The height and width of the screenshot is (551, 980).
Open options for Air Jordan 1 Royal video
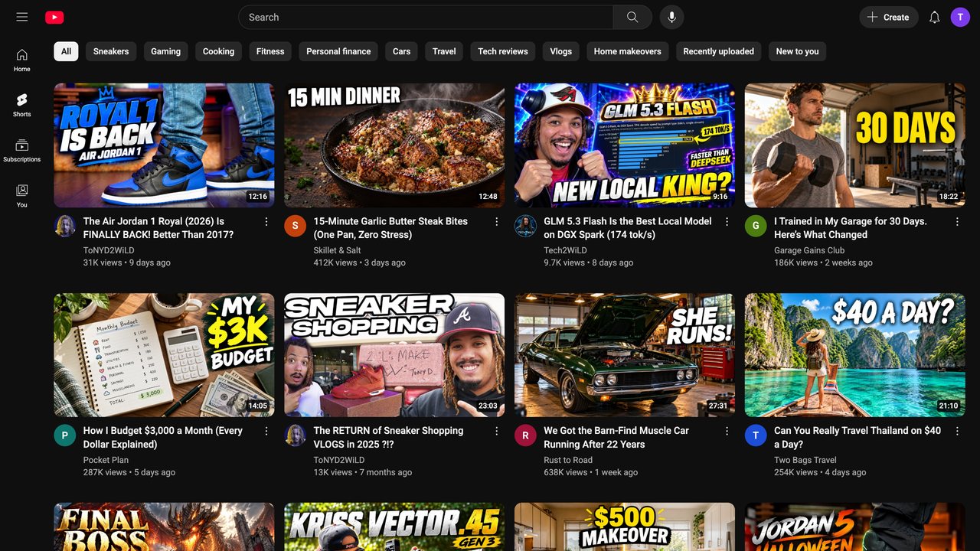[x=266, y=222]
